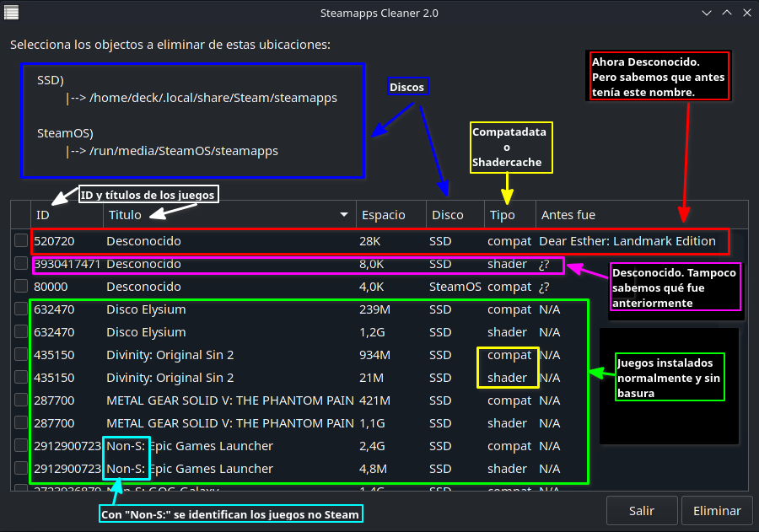Check Epic Games Launcher 2,4G row
This screenshot has width=759, height=532.
pyautogui.click(x=21, y=445)
